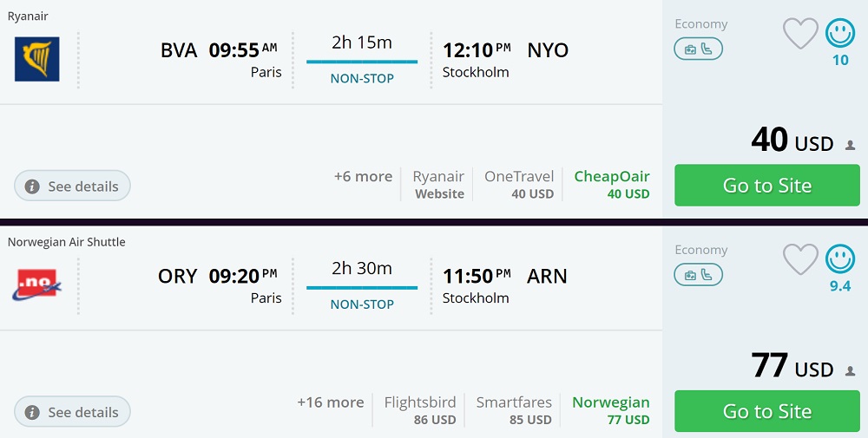Click the smiley rating icon scored 10
The height and width of the screenshot is (438, 868).
pyautogui.click(x=839, y=33)
